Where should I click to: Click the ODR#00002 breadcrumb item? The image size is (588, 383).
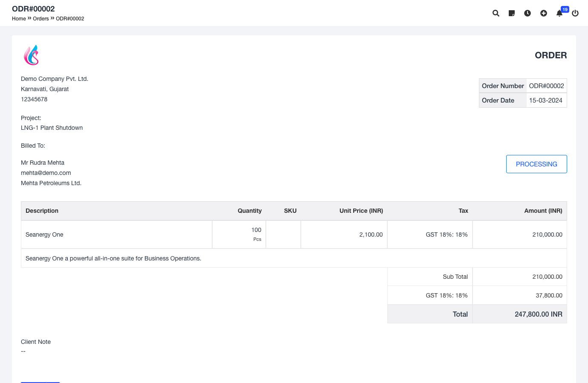tap(70, 19)
